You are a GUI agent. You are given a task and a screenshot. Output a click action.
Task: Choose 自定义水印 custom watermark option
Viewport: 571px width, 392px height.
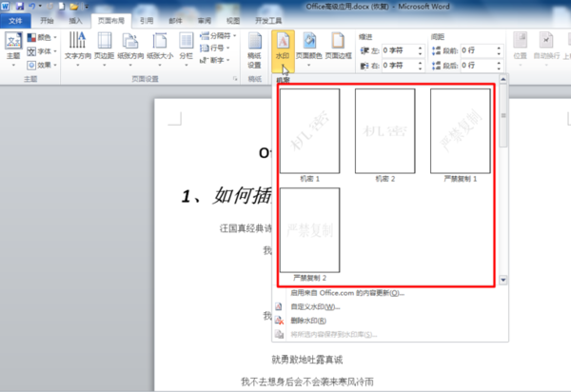pos(315,306)
